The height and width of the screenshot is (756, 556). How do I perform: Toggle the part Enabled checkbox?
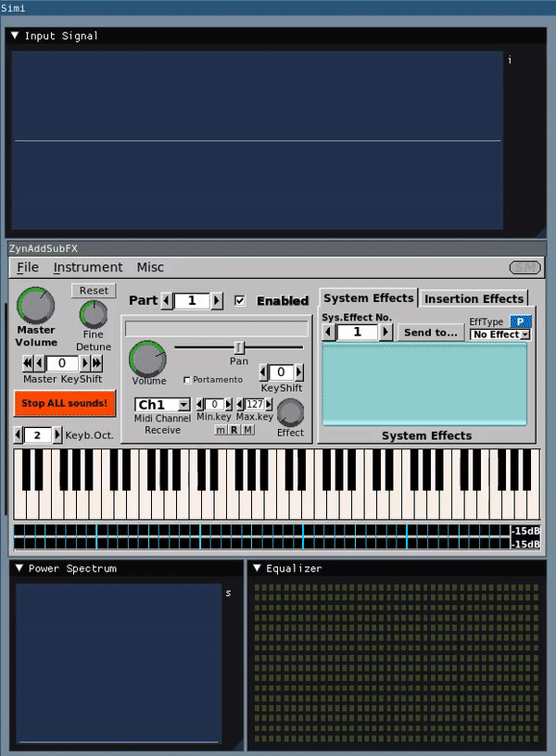[240, 300]
